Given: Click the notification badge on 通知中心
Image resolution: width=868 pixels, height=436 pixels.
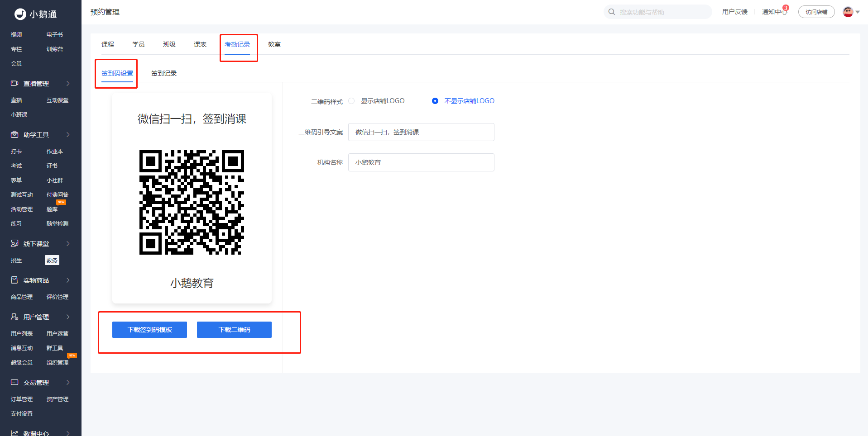Looking at the screenshot, I should (786, 8).
